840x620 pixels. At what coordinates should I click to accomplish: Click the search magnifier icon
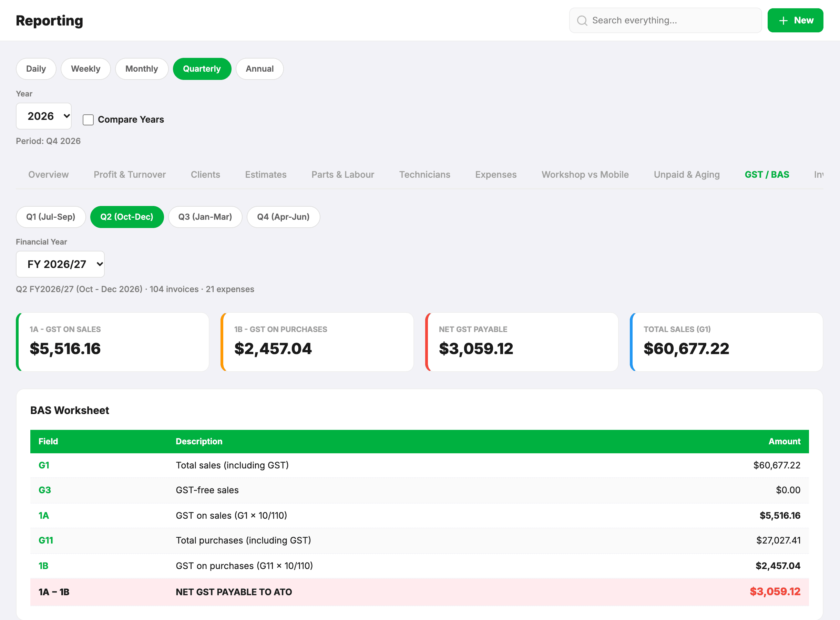click(x=582, y=20)
